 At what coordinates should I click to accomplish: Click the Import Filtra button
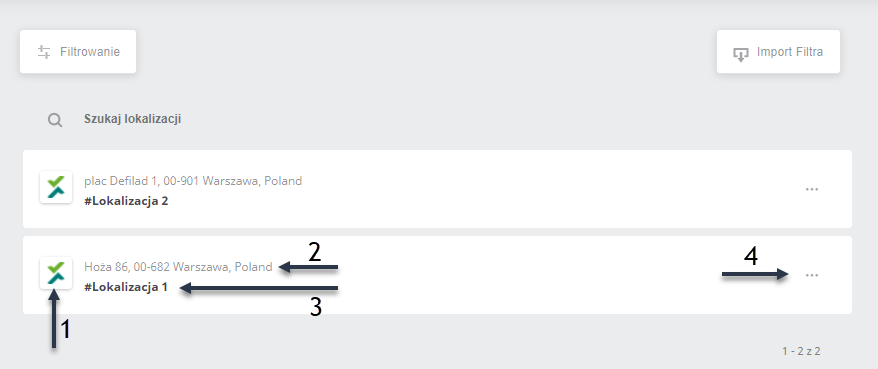tap(778, 52)
